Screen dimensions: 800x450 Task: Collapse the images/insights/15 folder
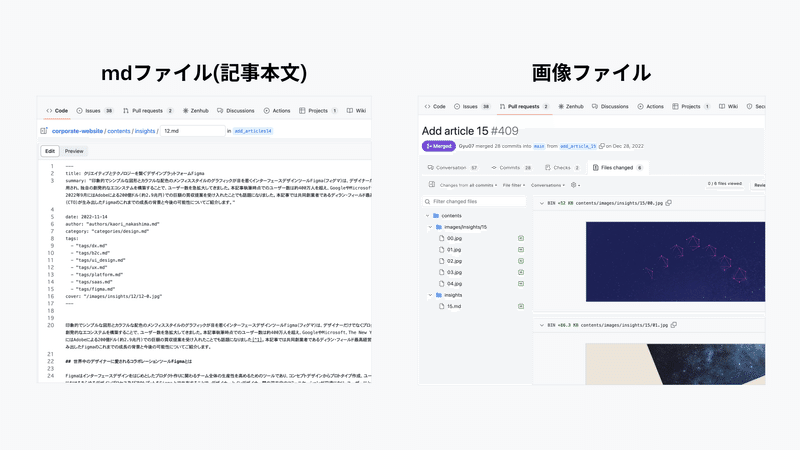[x=431, y=227]
